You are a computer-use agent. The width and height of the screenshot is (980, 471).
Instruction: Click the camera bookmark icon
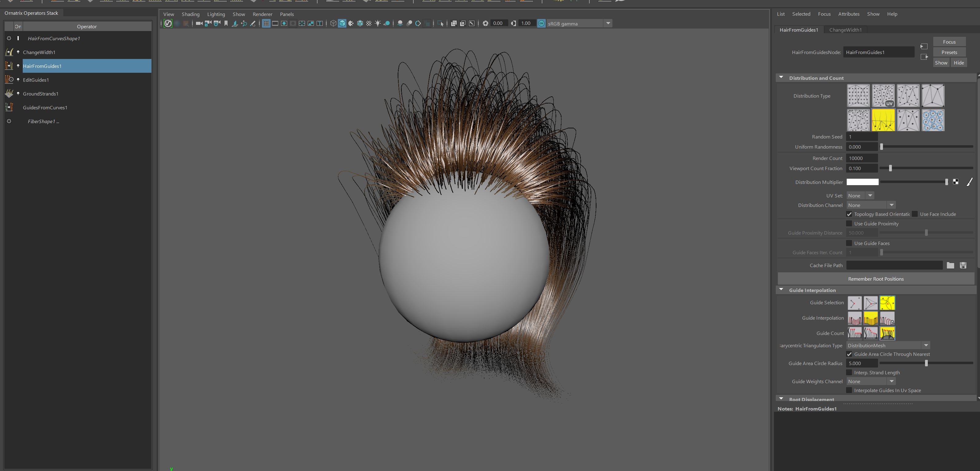tap(226, 24)
